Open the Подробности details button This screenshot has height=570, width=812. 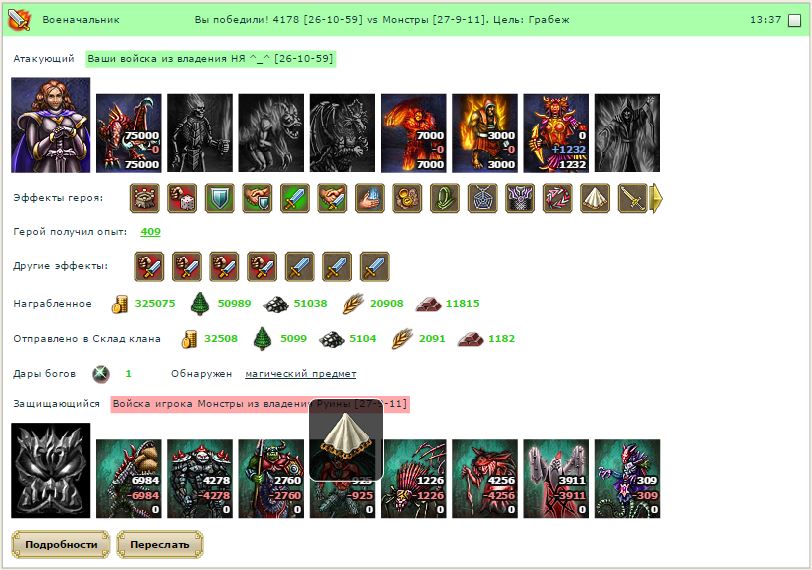61,545
